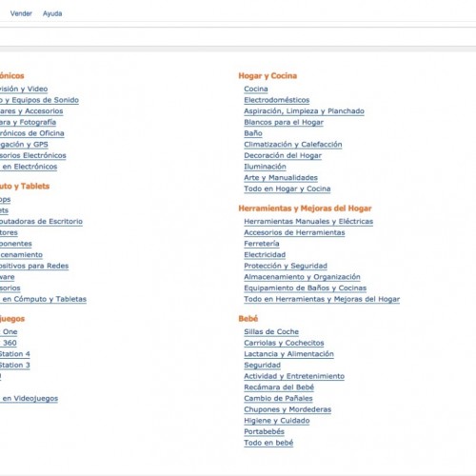This screenshot has height=476, width=476.
Task: Open the Vender menu item
Action: tap(21, 13)
